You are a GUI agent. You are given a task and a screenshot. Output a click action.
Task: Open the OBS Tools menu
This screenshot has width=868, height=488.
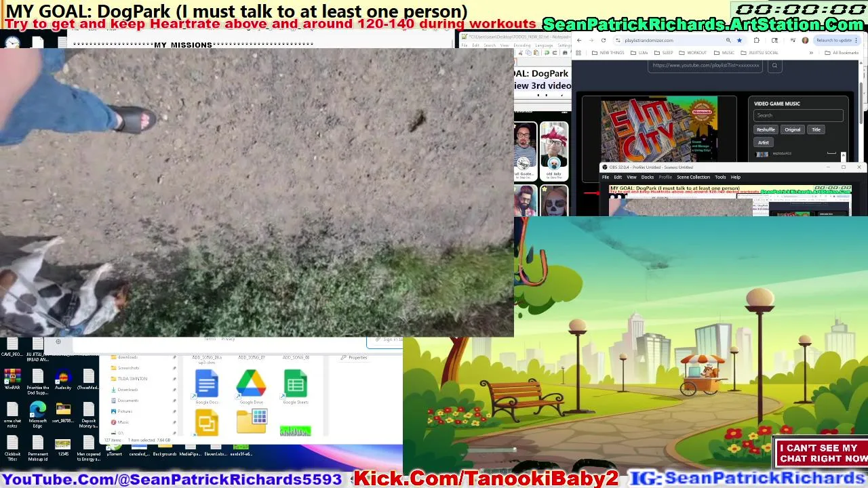[720, 177]
